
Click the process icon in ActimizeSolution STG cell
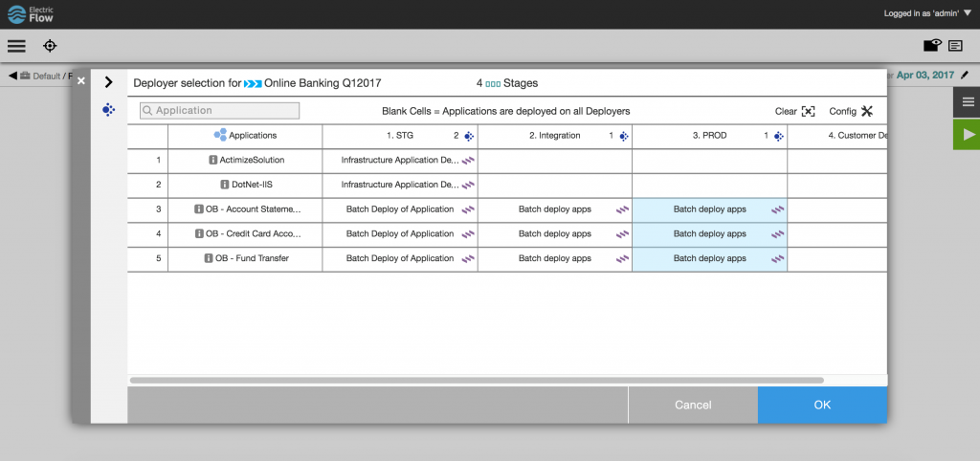click(x=468, y=161)
